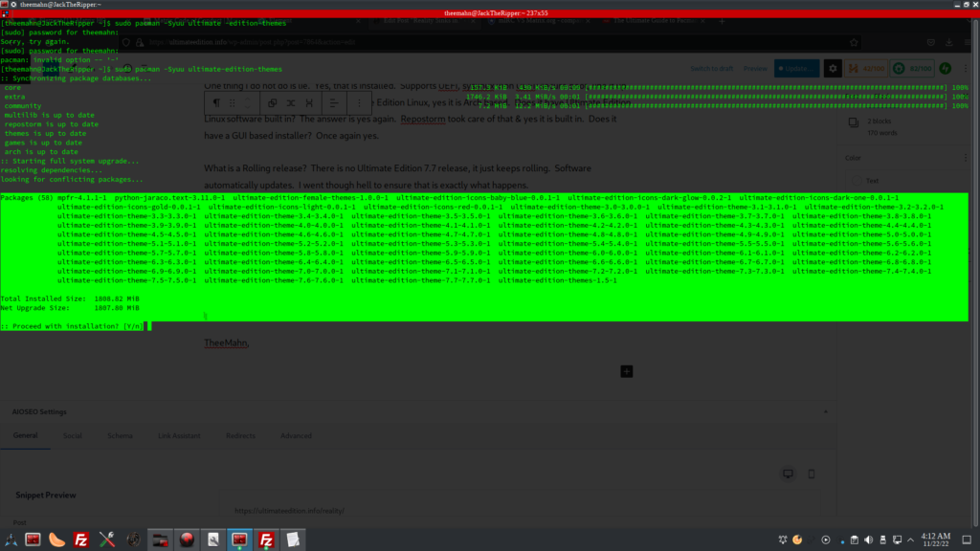The height and width of the screenshot is (551, 980).
Task: Collapse the AIOSEO Settings panel
Action: (x=826, y=411)
